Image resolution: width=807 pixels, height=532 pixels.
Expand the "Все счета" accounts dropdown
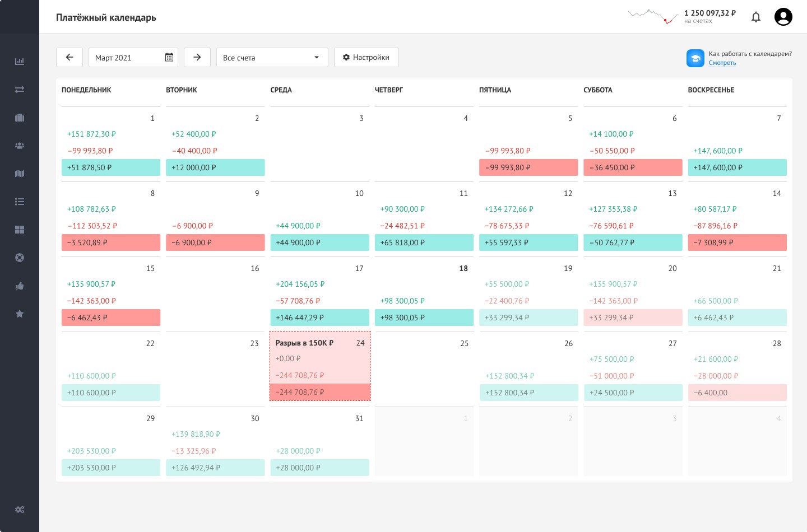coord(272,58)
